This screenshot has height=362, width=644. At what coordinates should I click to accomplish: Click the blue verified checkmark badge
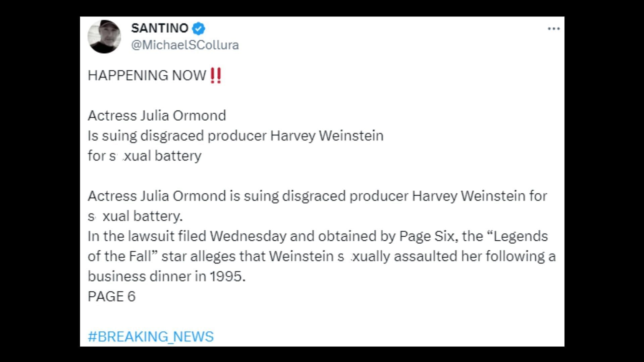tap(198, 28)
